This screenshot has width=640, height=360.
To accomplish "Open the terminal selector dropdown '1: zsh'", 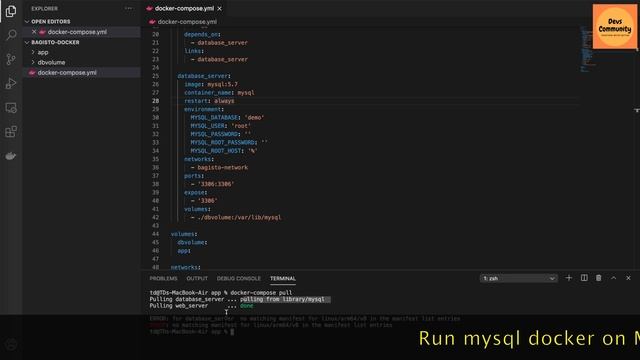I will pos(518,278).
